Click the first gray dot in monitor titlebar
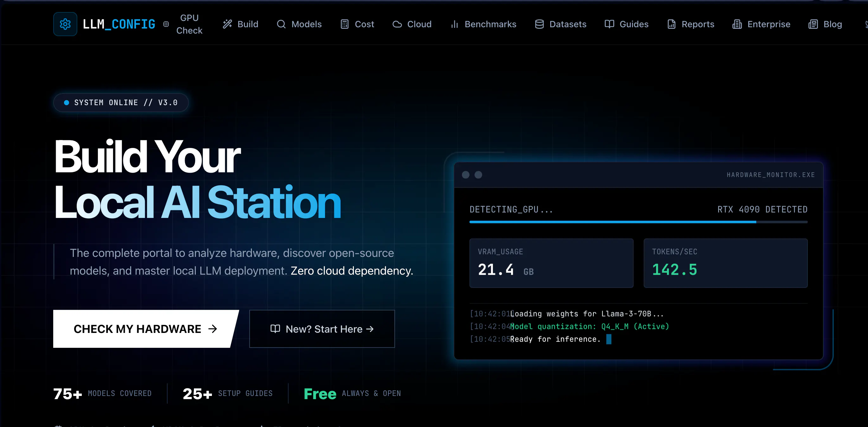Screen dimensions: 868x427 [x=466, y=175]
